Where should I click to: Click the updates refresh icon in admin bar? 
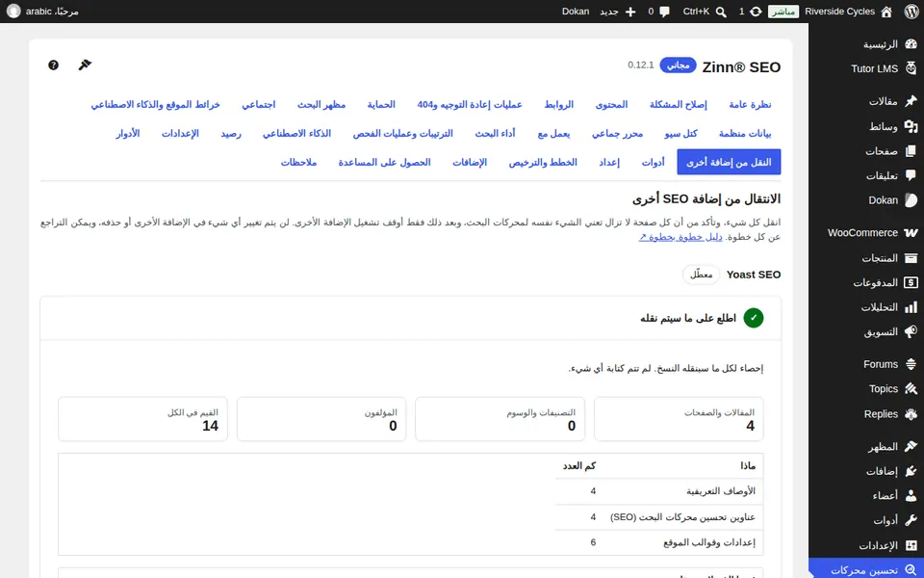tap(756, 12)
